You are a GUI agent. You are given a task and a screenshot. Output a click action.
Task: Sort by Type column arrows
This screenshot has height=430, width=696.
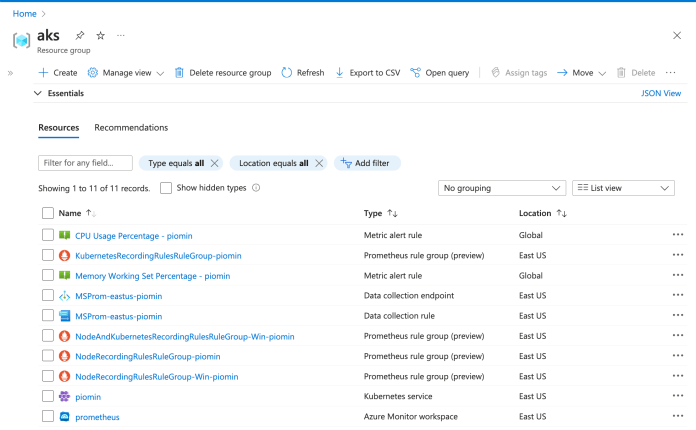(x=392, y=213)
